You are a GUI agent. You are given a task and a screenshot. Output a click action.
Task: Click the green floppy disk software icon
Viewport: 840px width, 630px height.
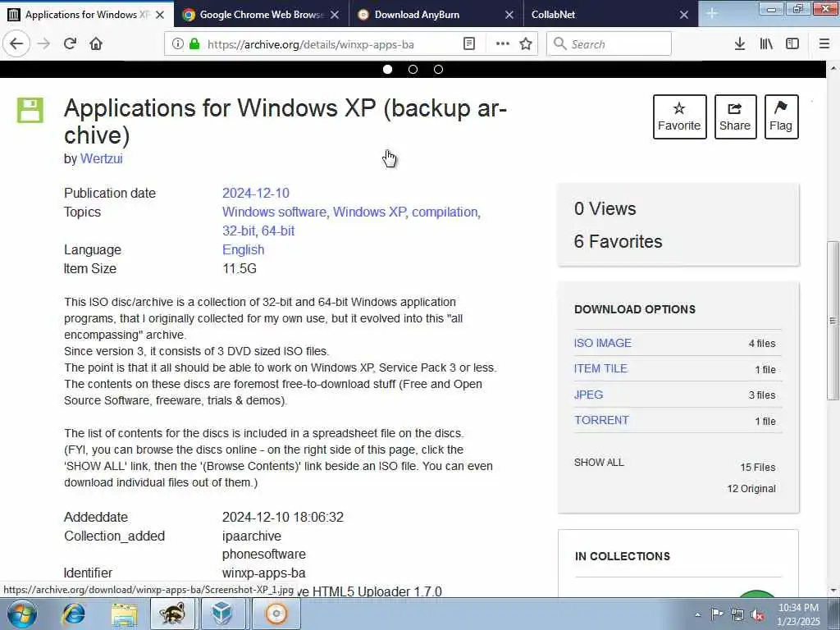coord(30,111)
